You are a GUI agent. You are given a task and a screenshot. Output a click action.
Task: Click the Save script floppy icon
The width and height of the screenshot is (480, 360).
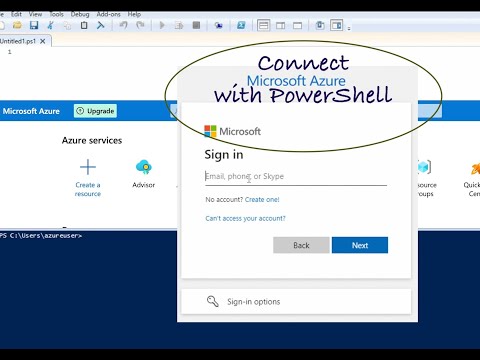[34, 25]
